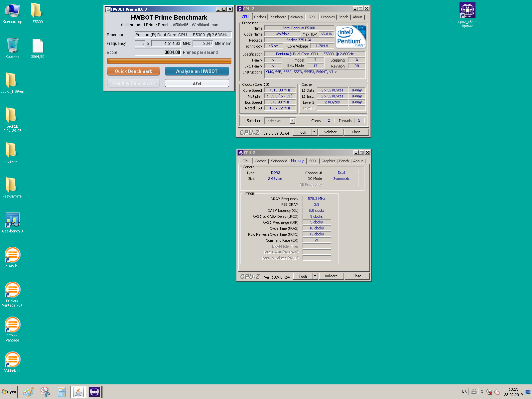532x399 pixels.
Task: Click Close in top CPU-Z window
Action: pyautogui.click(x=356, y=132)
